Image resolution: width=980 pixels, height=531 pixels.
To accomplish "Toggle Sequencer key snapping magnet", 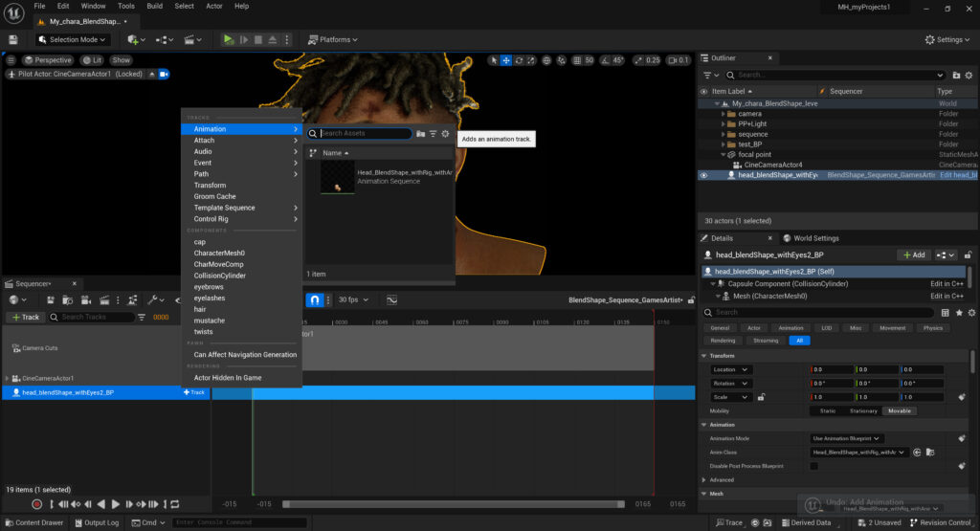I will 316,299.
